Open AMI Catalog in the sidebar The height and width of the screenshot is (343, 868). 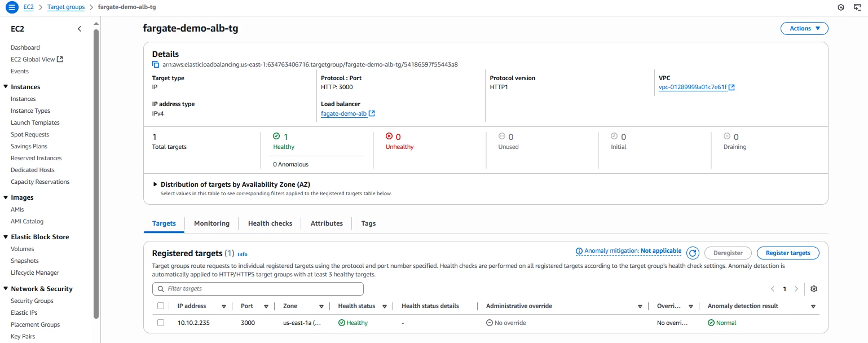[x=27, y=221]
